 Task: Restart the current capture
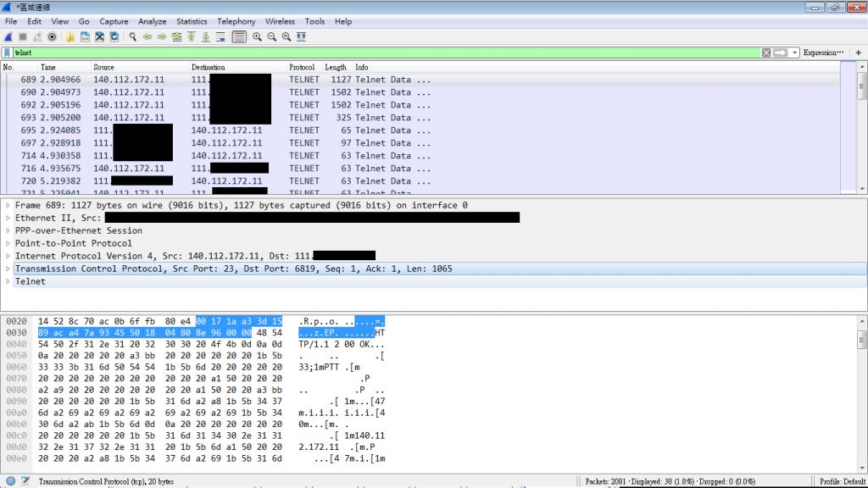point(37,37)
